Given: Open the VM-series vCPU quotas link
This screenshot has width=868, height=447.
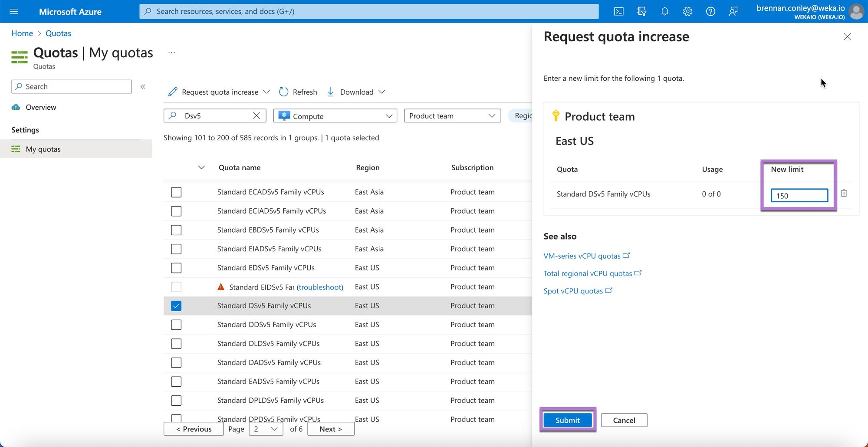Looking at the screenshot, I should point(582,256).
